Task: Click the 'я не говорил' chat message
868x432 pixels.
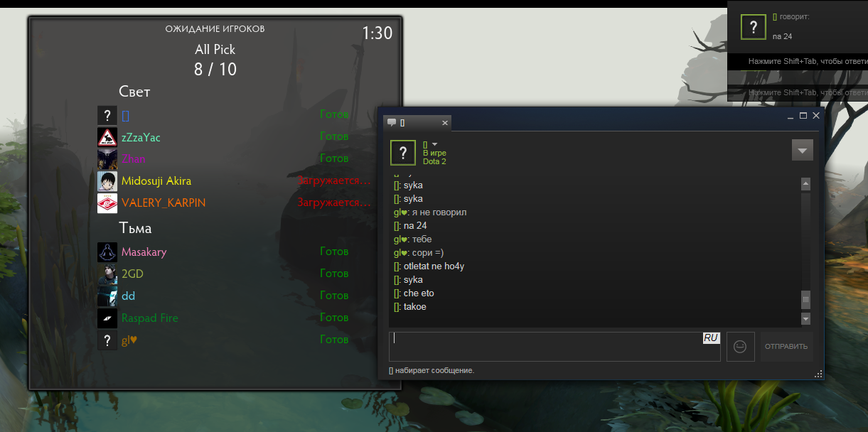Action: point(439,212)
